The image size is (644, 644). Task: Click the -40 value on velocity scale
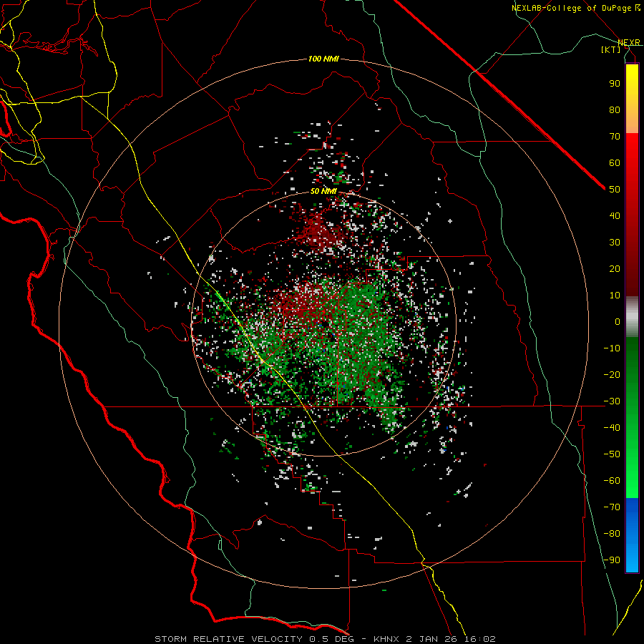[612, 428]
